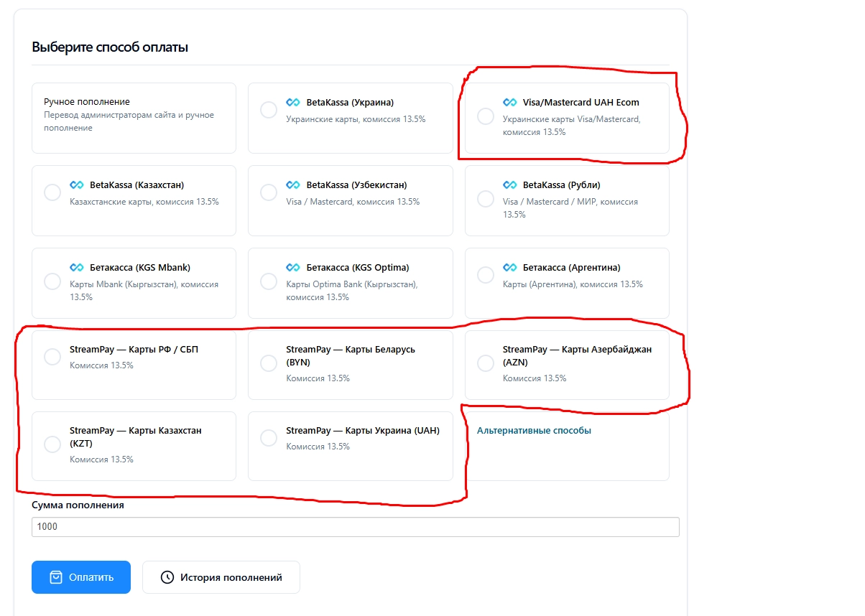Click the BetaKassa (Рубли) logo icon
Screen dimensions: 865x616
pos(510,185)
